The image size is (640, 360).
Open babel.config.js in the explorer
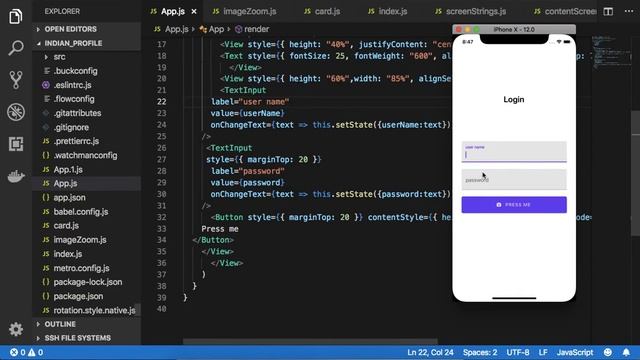coord(80,211)
